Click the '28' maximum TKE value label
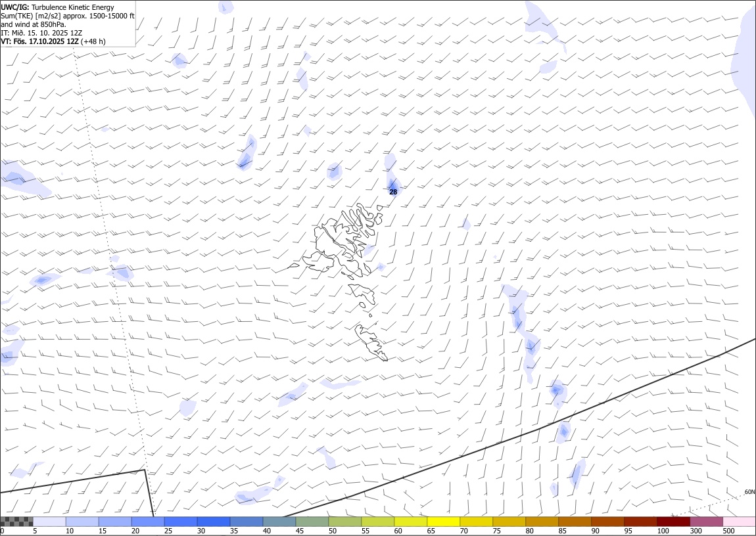 point(393,192)
